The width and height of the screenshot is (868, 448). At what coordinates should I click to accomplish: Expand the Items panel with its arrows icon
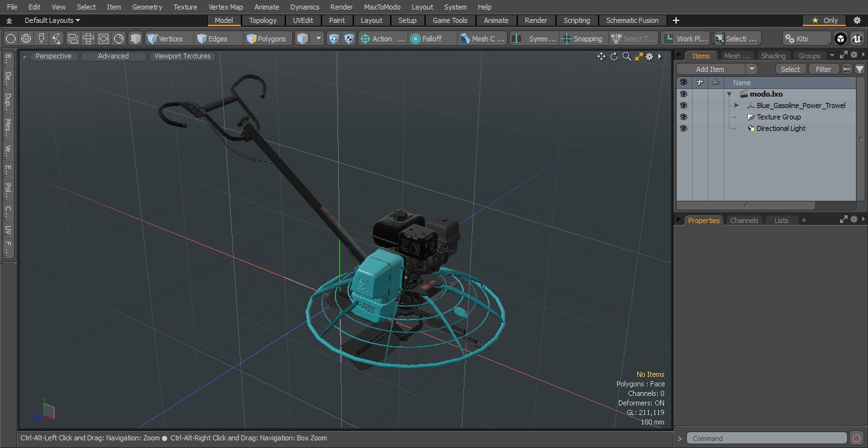(x=844, y=55)
